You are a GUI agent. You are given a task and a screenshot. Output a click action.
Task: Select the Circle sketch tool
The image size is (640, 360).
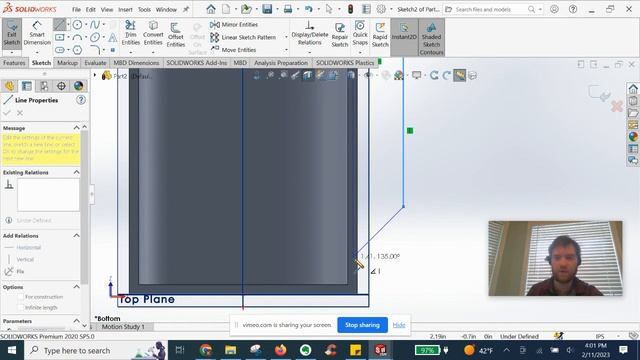77,25
